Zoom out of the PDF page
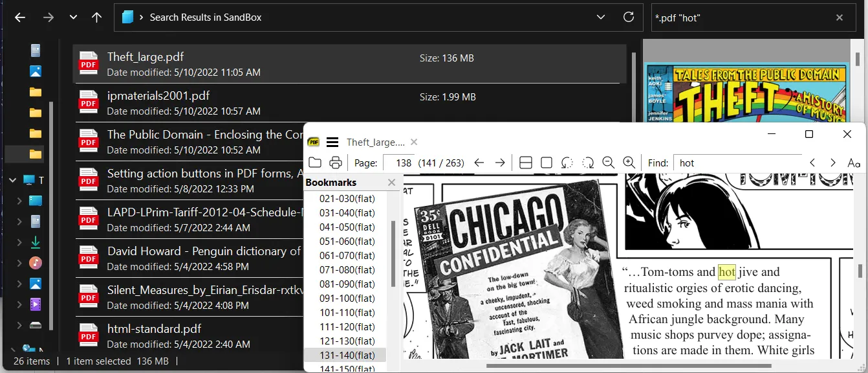 tap(608, 163)
